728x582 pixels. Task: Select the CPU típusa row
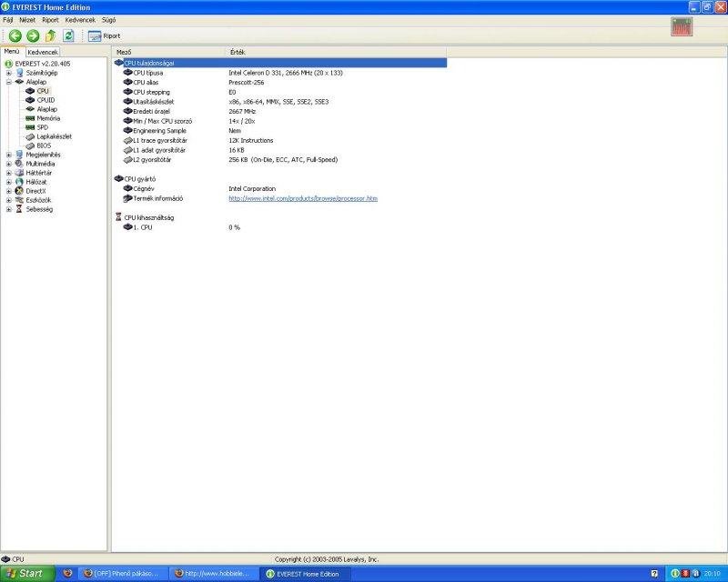pos(280,73)
